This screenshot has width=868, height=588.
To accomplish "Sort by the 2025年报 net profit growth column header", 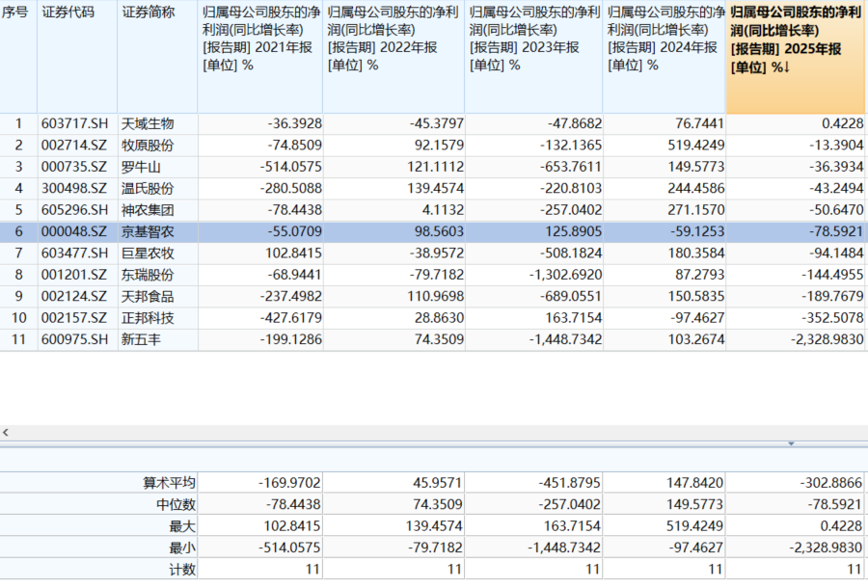I will 797,57.
